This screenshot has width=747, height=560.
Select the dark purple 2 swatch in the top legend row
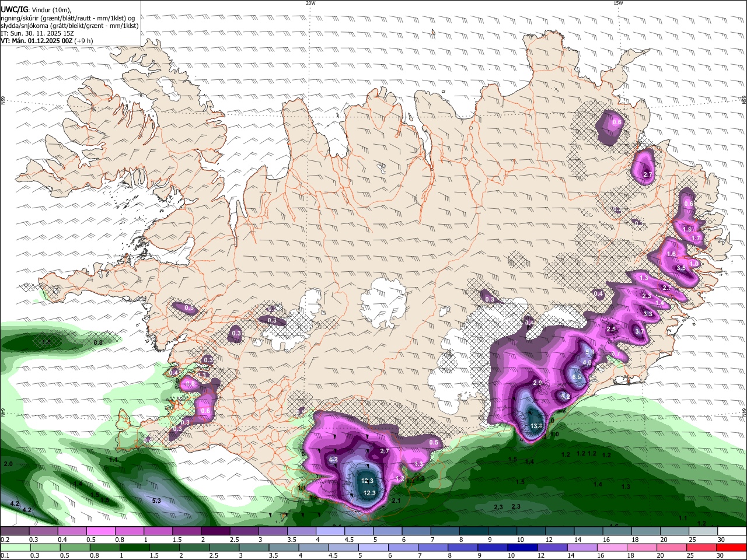pos(215,531)
